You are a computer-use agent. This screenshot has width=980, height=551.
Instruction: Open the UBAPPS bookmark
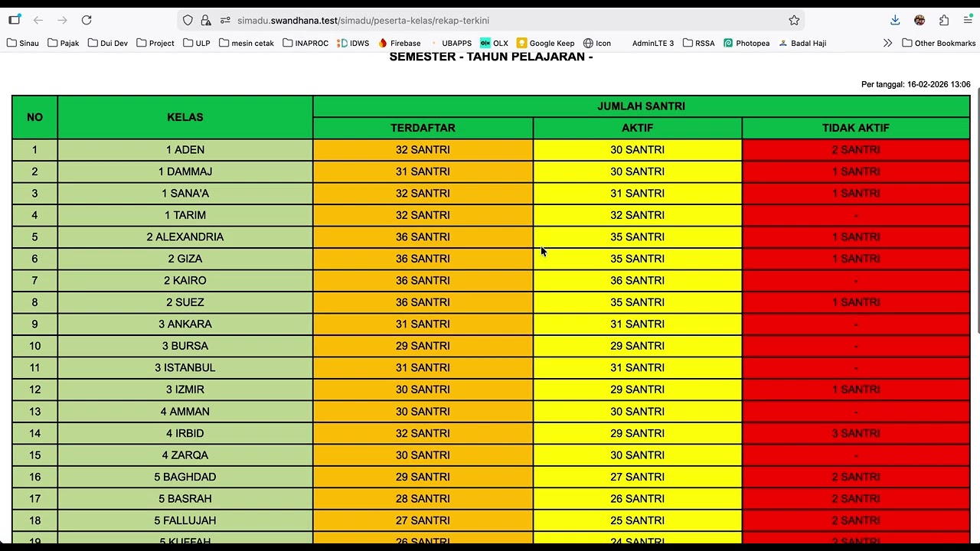[450, 43]
